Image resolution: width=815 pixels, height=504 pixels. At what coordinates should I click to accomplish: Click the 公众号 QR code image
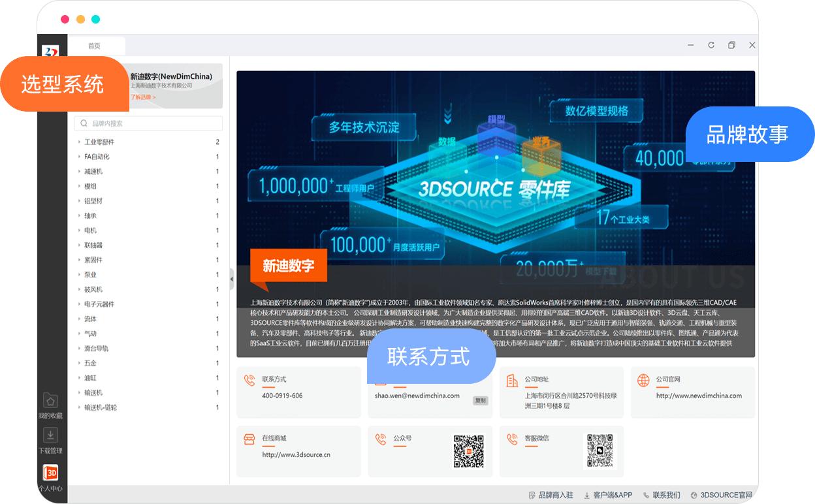click(469, 452)
